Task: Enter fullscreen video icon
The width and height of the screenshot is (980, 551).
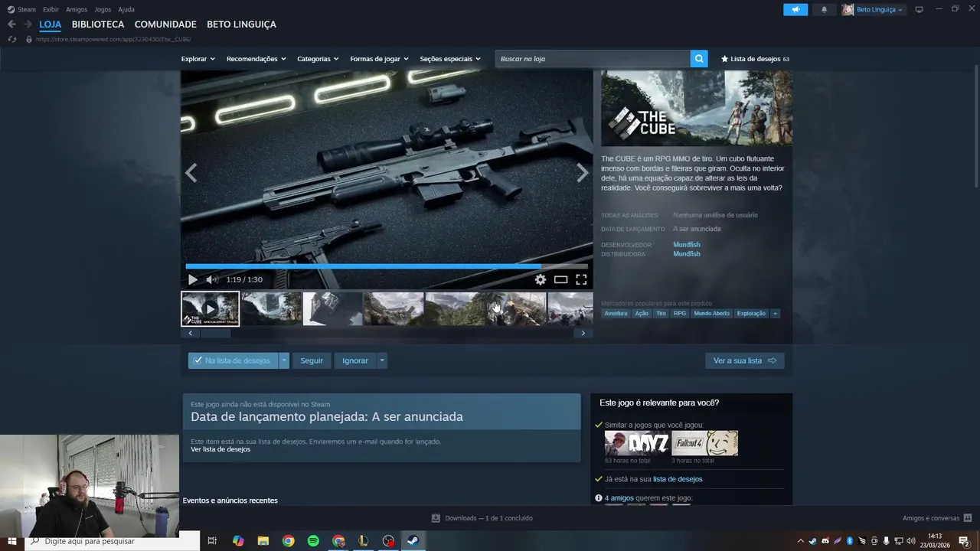Action: click(581, 279)
